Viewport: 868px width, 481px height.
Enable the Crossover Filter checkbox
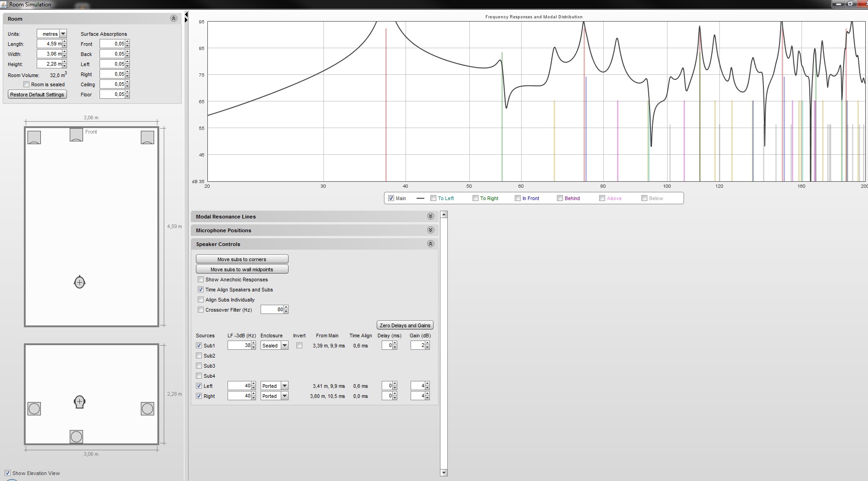click(x=200, y=310)
